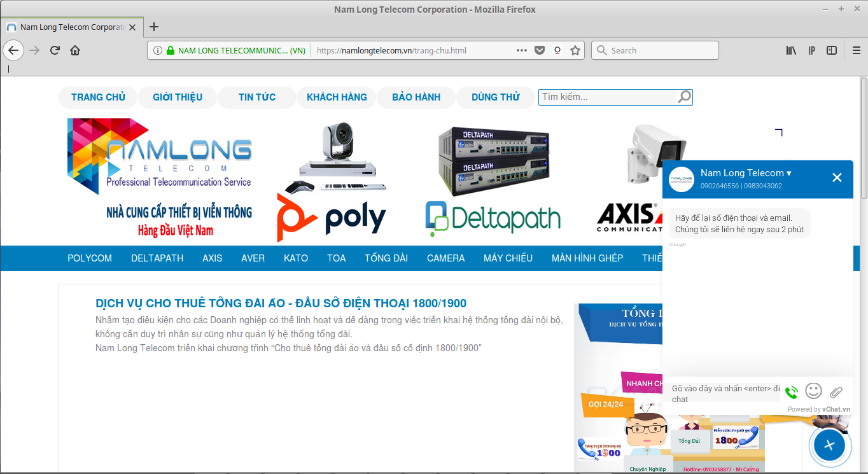Image resolution: width=868 pixels, height=474 pixels.
Task: Close the Nam Long Telecom tab
Action: tap(132, 27)
